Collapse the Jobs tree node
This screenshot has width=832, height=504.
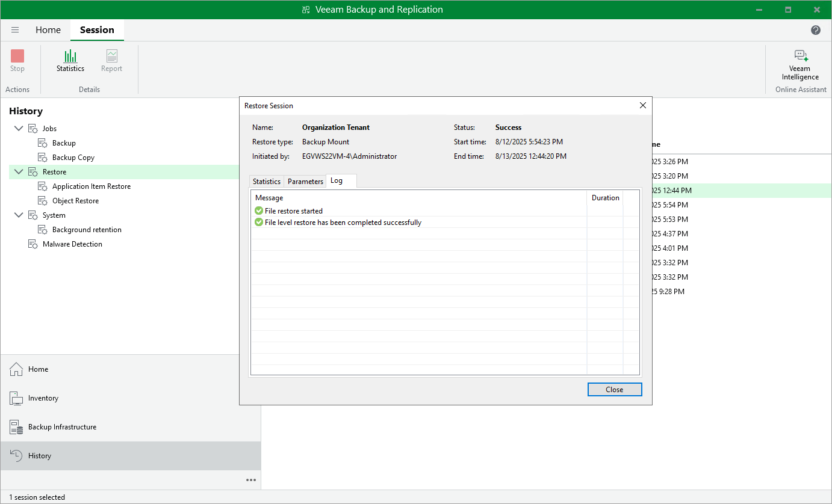click(19, 128)
